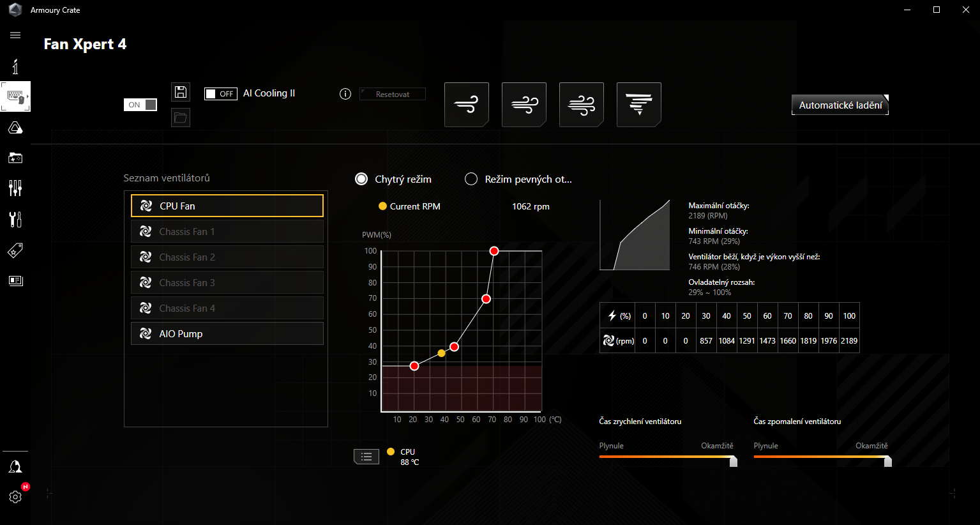Click the fan curve point at 100% PWM
Viewport: 980px width, 525px height.
(x=494, y=251)
